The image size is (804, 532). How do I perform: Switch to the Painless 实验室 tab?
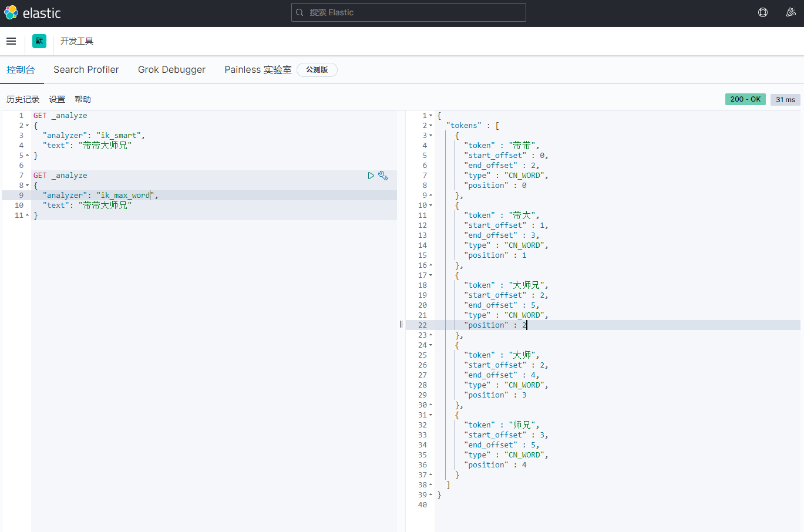(258, 69)
